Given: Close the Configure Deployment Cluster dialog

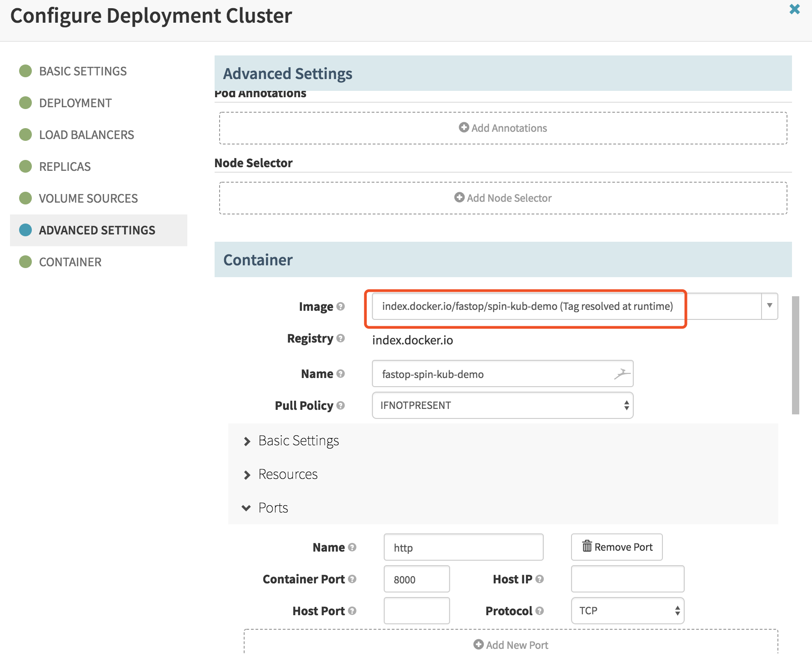Looking at the screenshot, I should coord(794,10).
